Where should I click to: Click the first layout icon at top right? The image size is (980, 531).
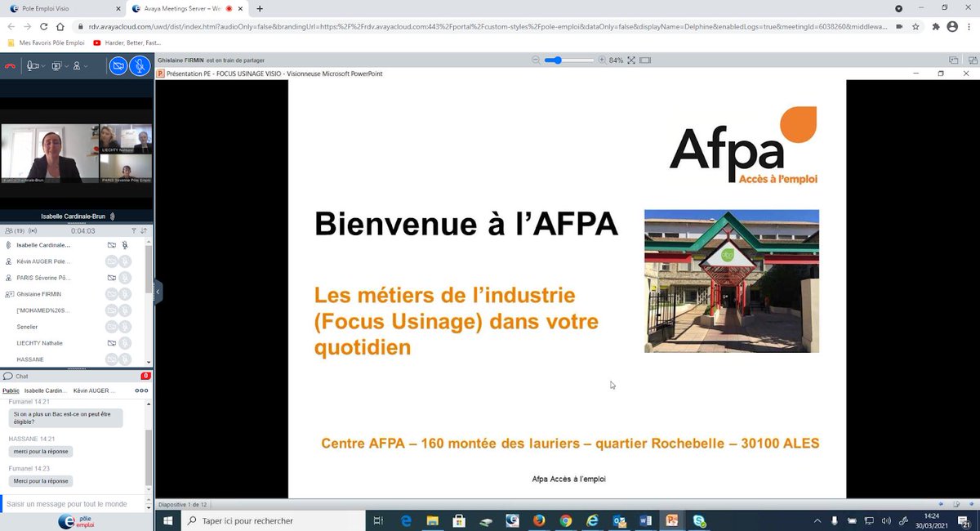pyautogui.click(x=953, y=60)
